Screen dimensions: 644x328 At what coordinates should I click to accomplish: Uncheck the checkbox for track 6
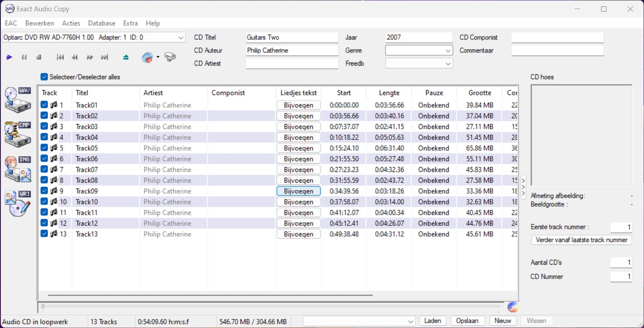click(x=44, y=158)
